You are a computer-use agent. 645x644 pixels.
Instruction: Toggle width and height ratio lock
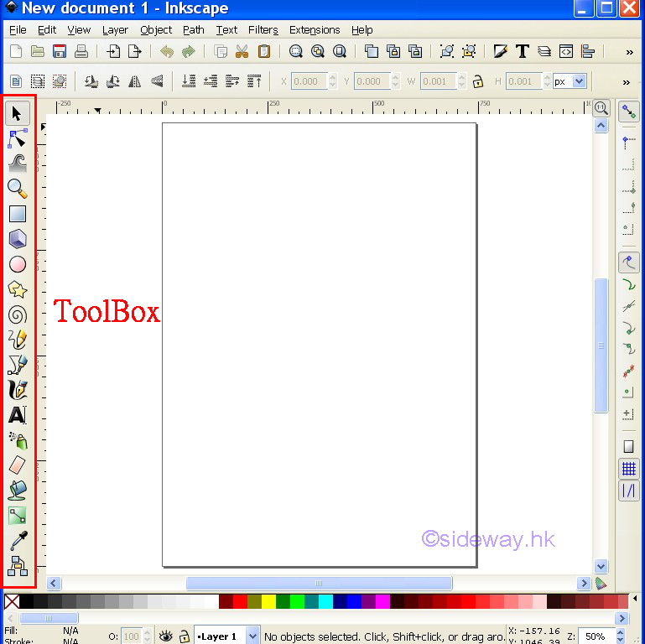(478, 81)
